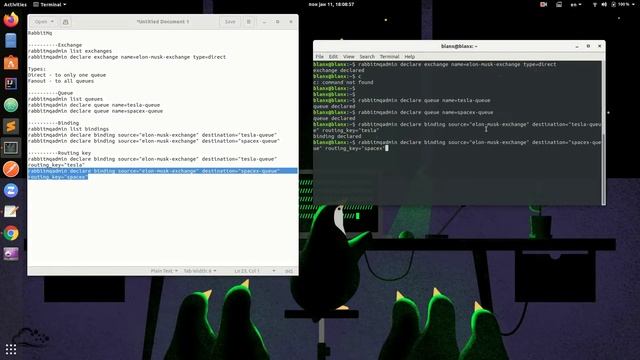Click the 'Fanout - to all queues' line
The height and width of the screenshot is (360, 640).
[x=61, y=81]
